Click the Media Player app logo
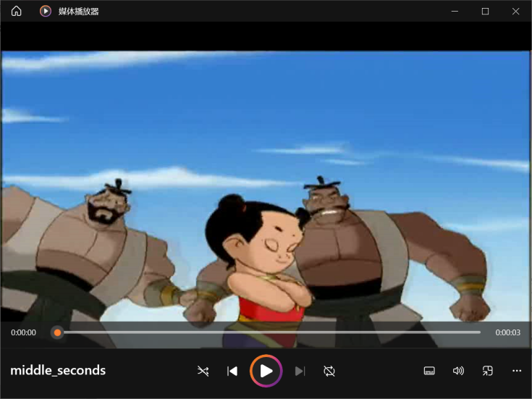532x399 pixels. [46, 11]
